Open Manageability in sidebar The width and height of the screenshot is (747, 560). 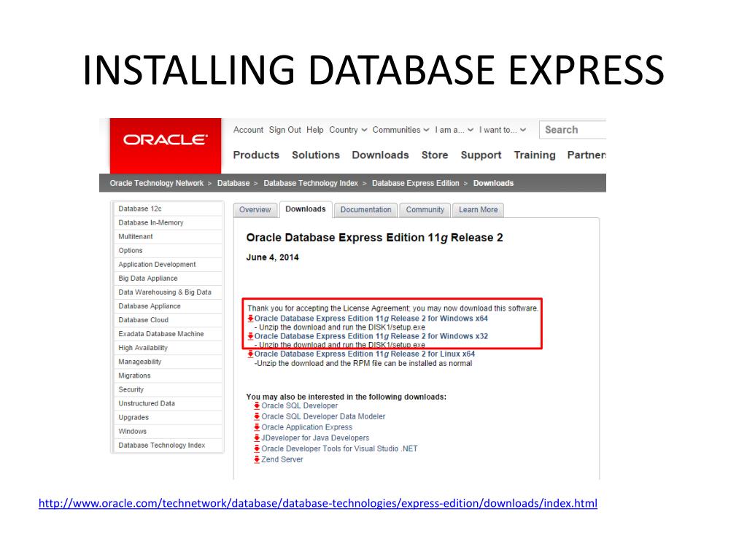coord(168,362)
